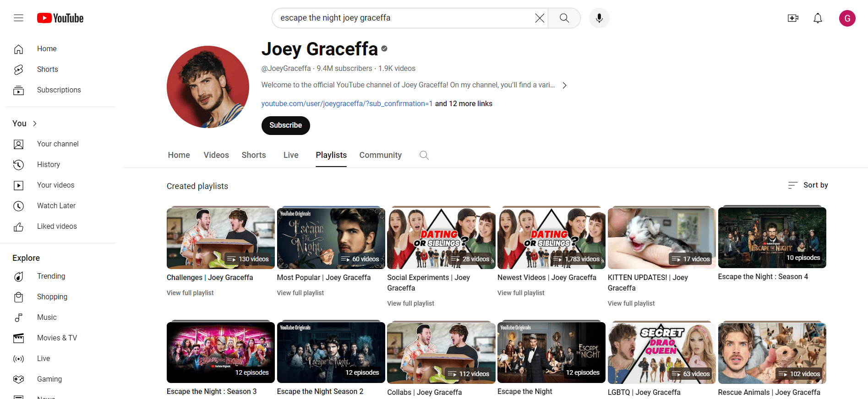This screenshot has width=868, height=399.
Task: Expand the You section chevron
Action: (x=35, y=124)
